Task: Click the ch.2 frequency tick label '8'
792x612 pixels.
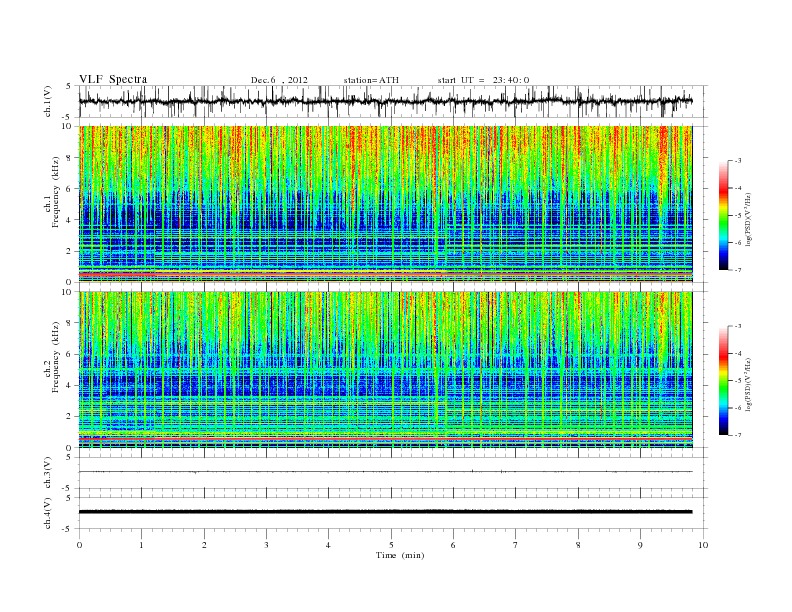Action: tap(69, 323)
